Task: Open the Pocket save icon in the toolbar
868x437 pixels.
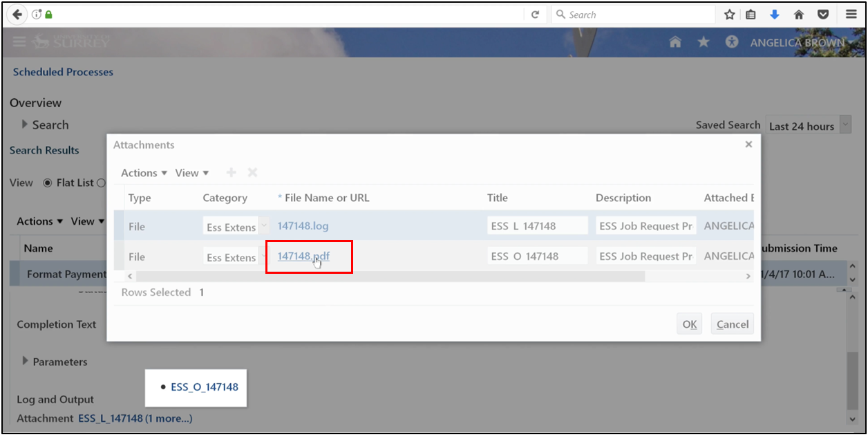Action: point(823,14)
